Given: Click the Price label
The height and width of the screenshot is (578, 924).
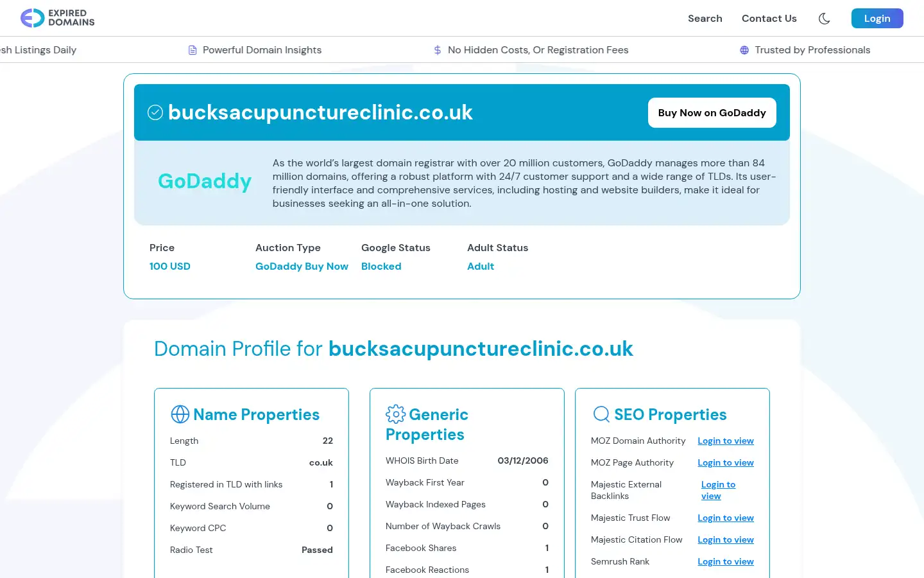Looking at the screenshot, I should tap(162, 247).
